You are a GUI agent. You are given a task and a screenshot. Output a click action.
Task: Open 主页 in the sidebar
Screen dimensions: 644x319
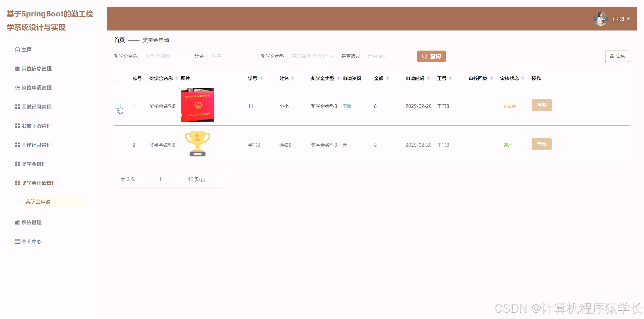pos(26,50)
